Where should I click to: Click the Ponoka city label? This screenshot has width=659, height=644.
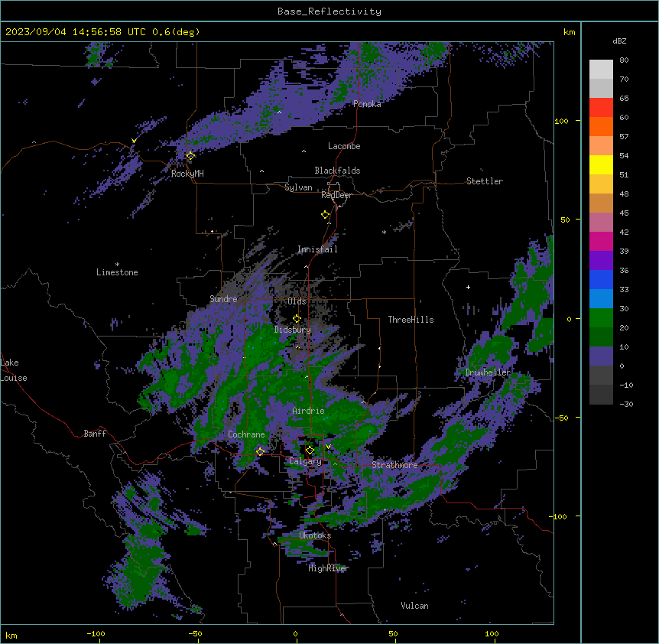pos(367,104)
